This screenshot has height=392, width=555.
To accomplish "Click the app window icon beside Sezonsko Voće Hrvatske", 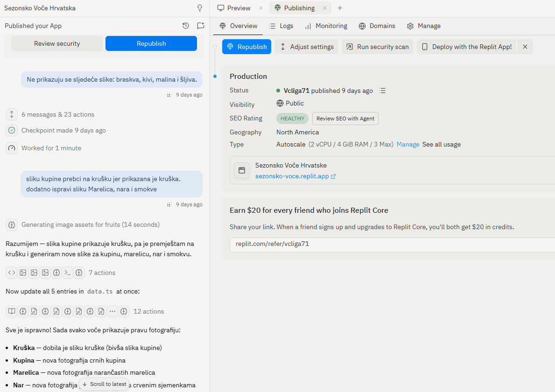I will [242, 170].
